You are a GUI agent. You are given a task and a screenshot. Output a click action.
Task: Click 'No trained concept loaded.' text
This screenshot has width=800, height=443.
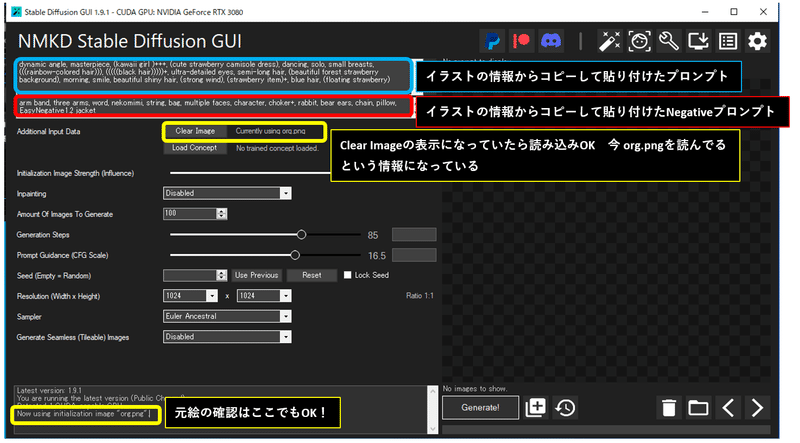278,149
